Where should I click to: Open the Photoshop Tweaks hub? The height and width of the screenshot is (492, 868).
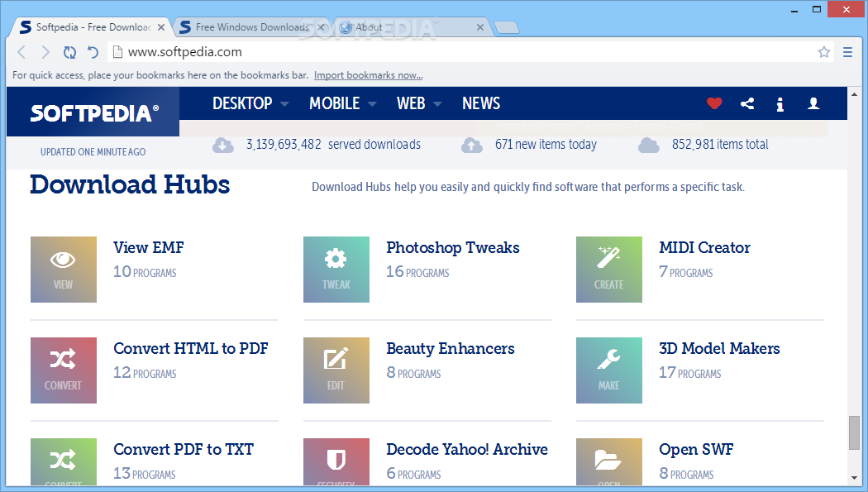click(453, 248)
